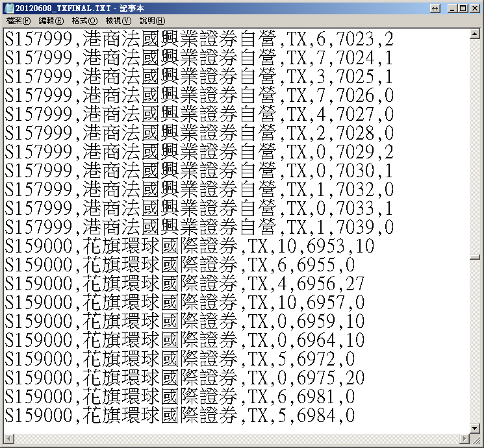Click the line ending with 6975,20
This screenshot has width=484, height=448.
point(185,378)
